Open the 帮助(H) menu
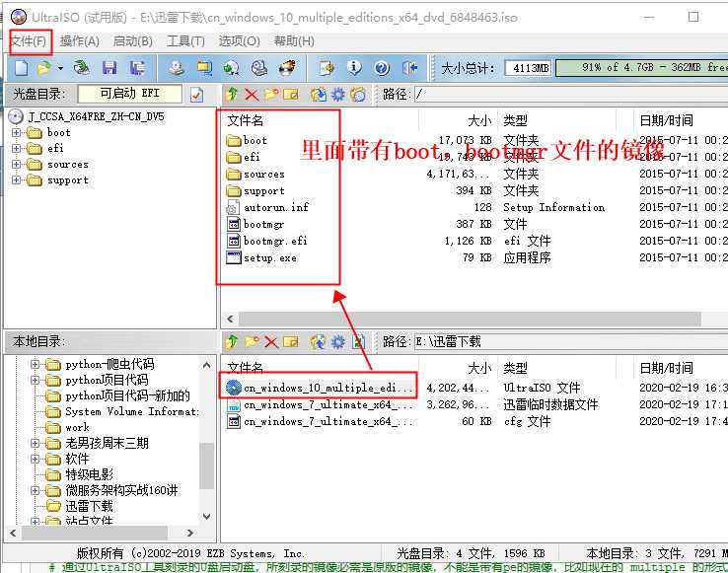 (294, 41)
